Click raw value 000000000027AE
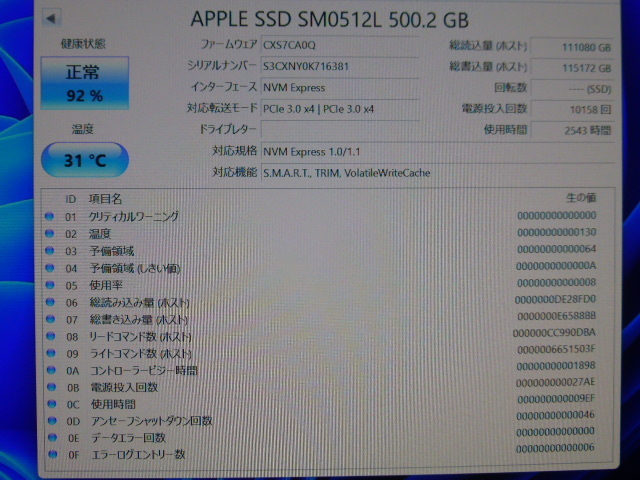Image resolution: width=640 pixels, height=480 pixels. (555, 382)
